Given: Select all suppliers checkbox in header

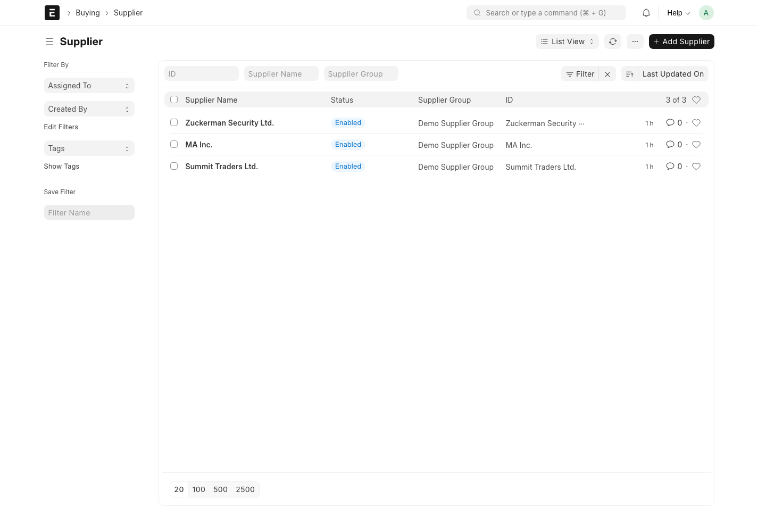Looking at the screenshot, I should pyautogui.click(x=174, y=99).
